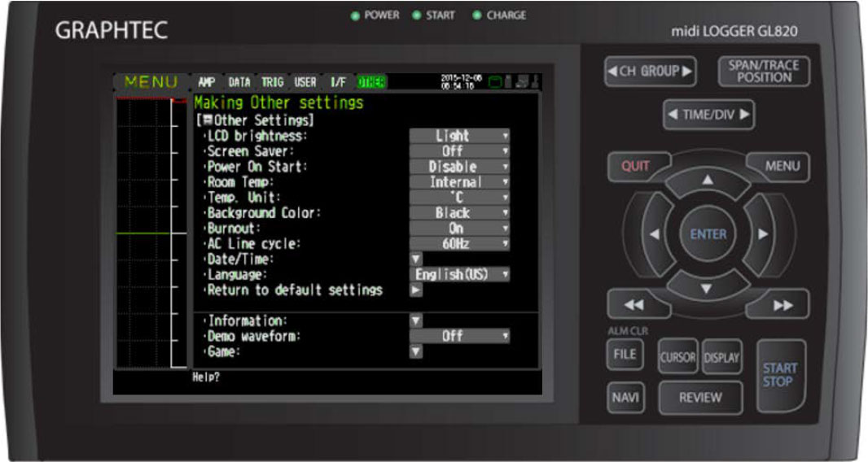Click the NAVI button
Image resolution: width=868 pixels, height=462 pixels.
625,397
